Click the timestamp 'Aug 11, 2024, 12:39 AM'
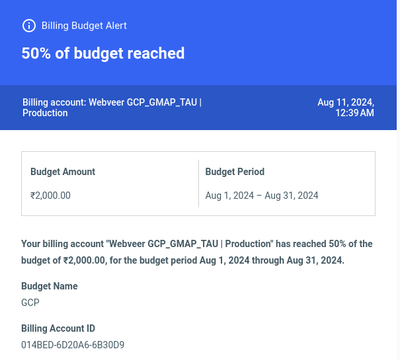The height and width of the screenshot is (360, 400). click(x=346, y=107)
